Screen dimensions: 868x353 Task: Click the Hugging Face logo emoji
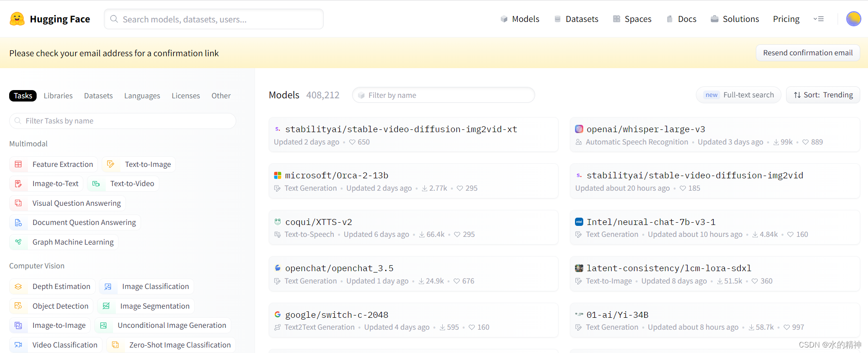point(17,19)
